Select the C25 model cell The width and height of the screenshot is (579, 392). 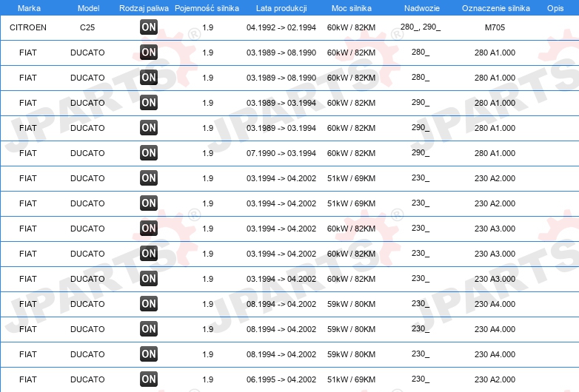coord(87,27)
